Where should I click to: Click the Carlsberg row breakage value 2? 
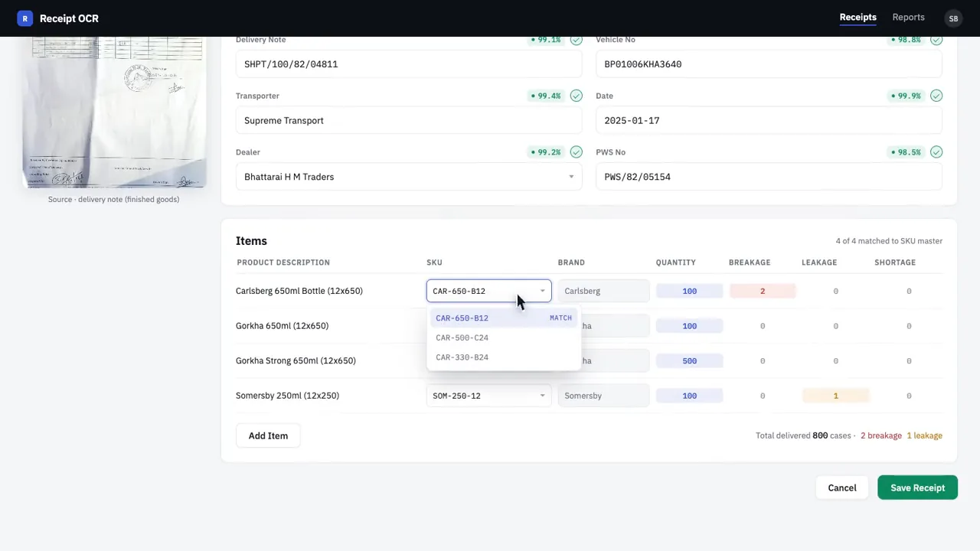pos(763,291)
